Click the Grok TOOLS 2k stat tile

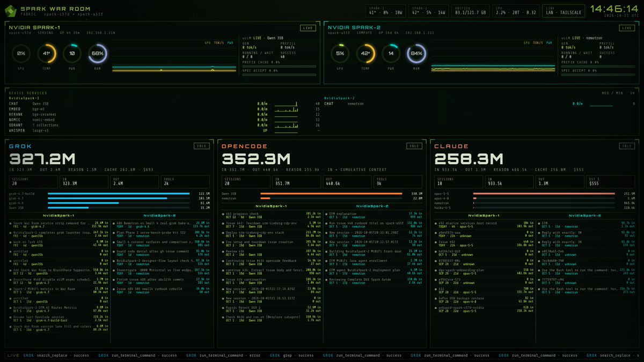pos(185,181)
